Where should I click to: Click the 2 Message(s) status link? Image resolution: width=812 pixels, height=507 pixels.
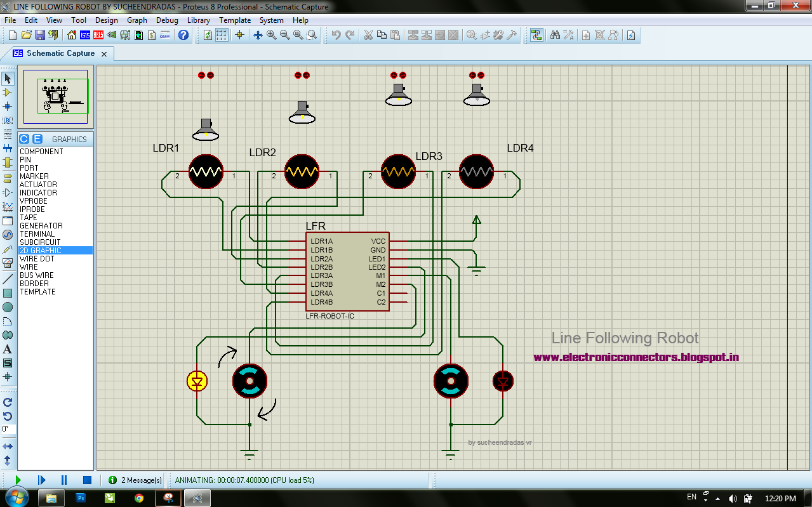138,480
